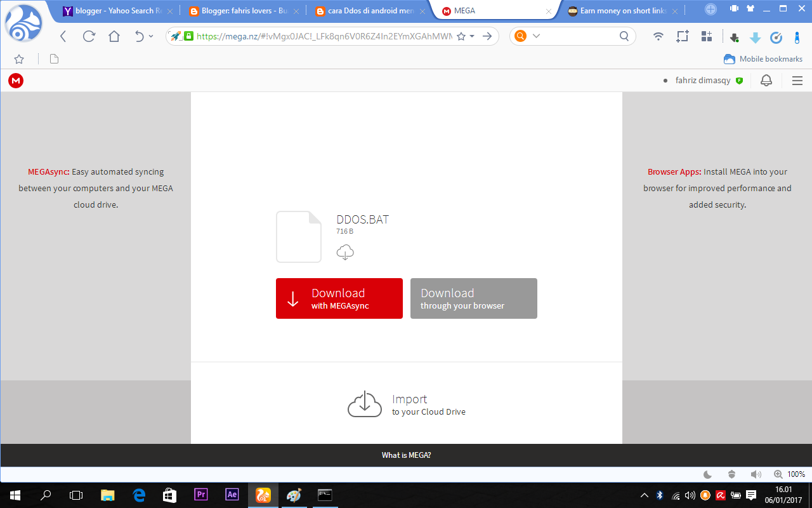
Task: Click the orange search engine icon
Action: pyautogui.click(x=520, y=36)
